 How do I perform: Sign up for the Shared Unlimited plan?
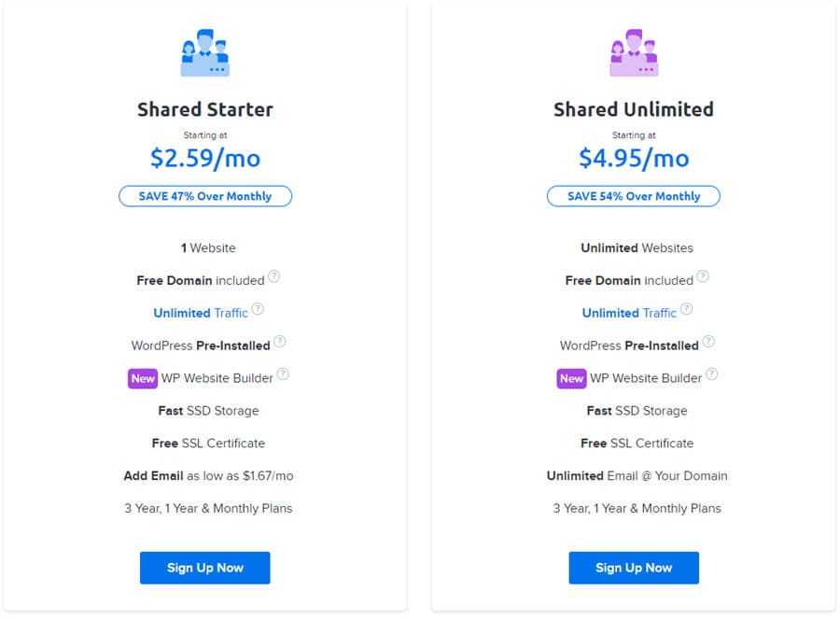click(634, 568)
